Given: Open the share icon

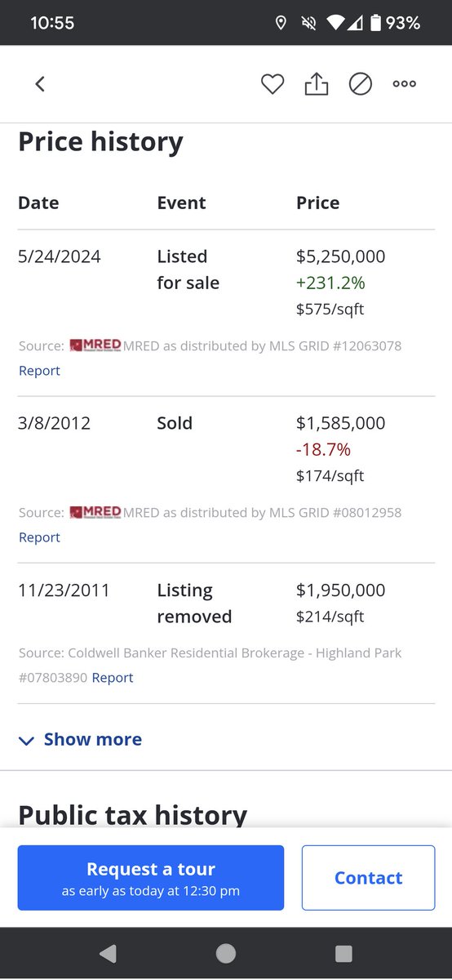Looking at the screenshot, I should tap(317, 83).
